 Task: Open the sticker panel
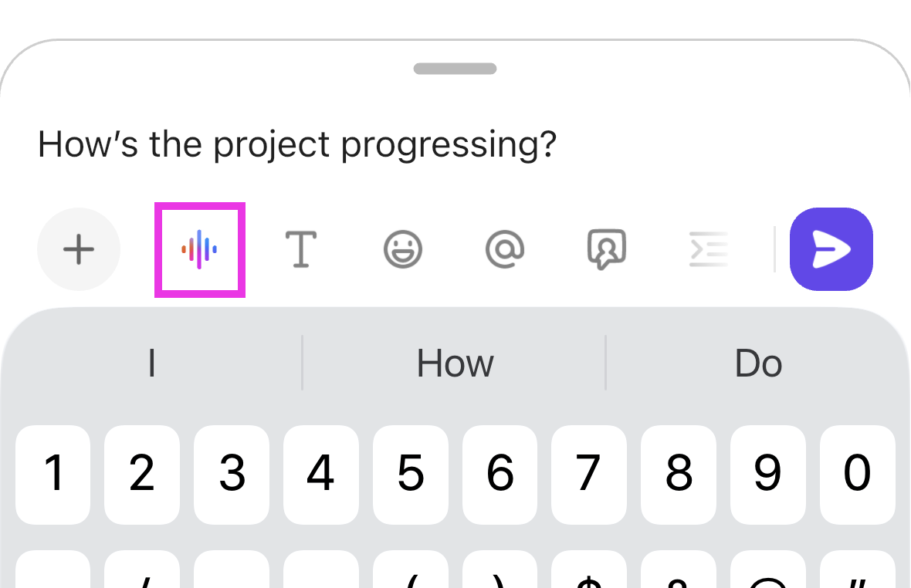tap(607, 249)
